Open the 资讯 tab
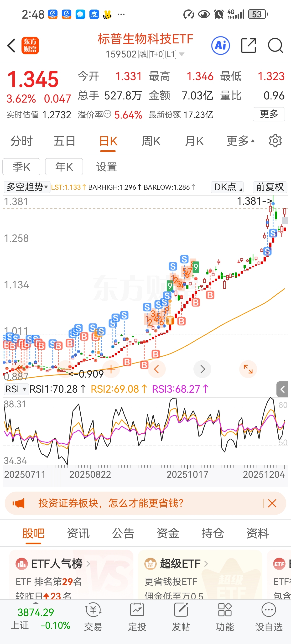 [78, 533]
